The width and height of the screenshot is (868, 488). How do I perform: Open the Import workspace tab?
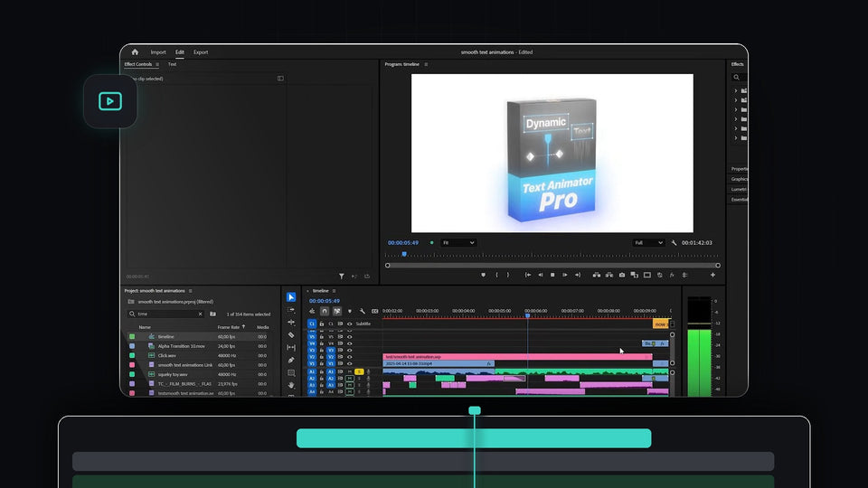(x=158, y=52)
